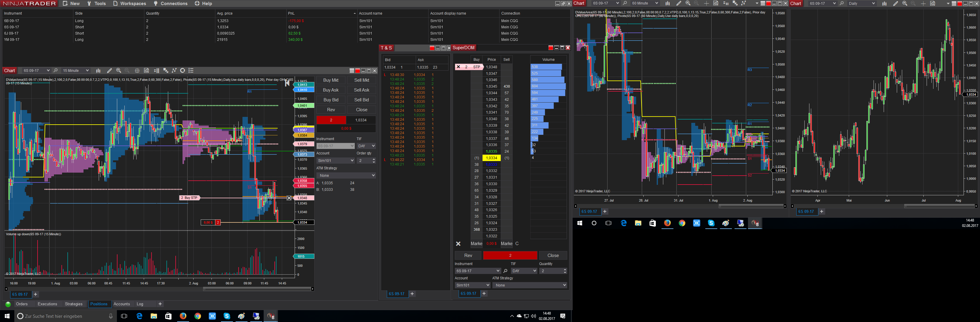Image resolution: width=980 pixels, height=322 pixels.
Task: Open the Connections menu
Action: tap(170, 3)
